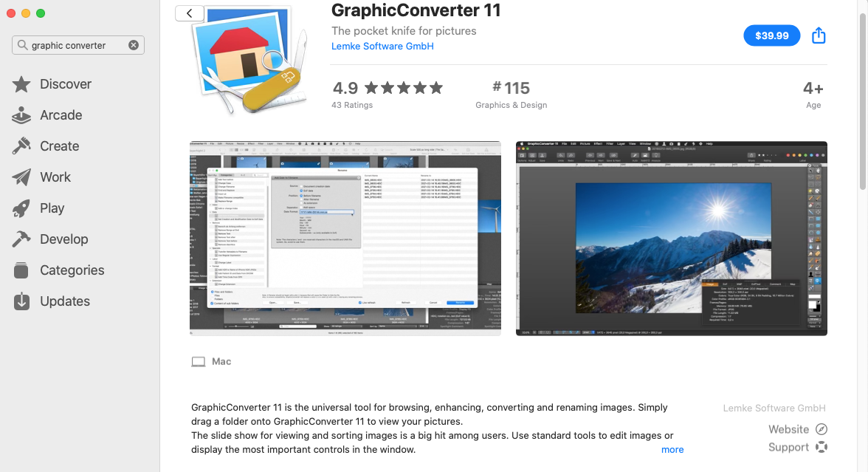Click the magnifying glass search icon
868x472 pixels.
click(x=22, y=45)
